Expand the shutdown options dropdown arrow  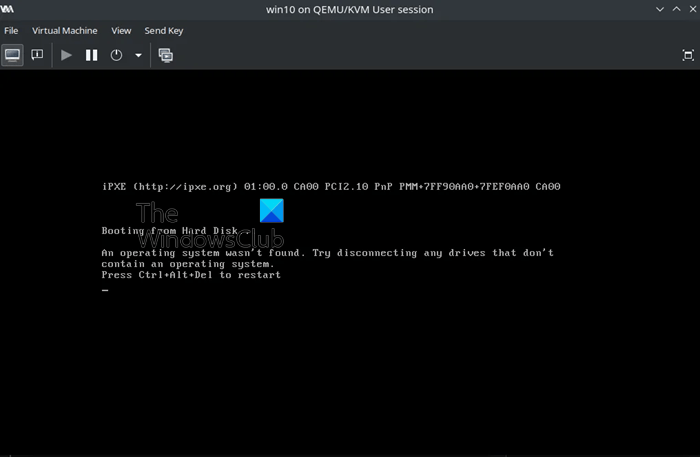[138, 55]
